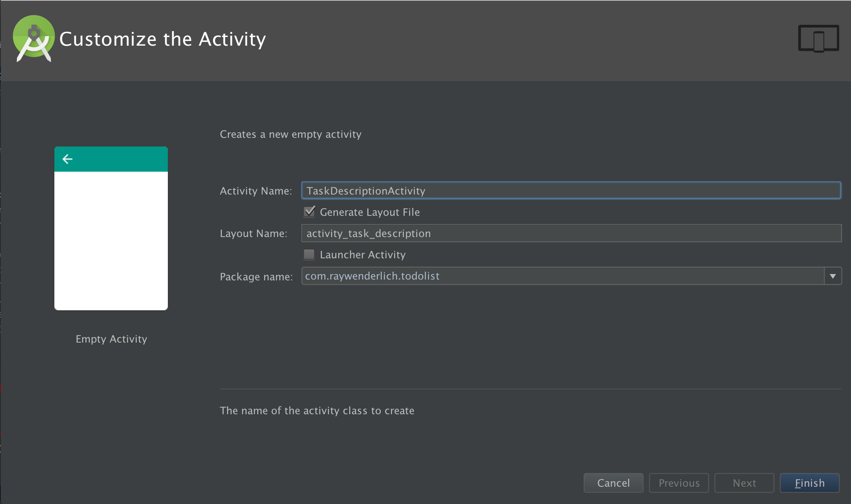Click the Previous button

point(679,483)
